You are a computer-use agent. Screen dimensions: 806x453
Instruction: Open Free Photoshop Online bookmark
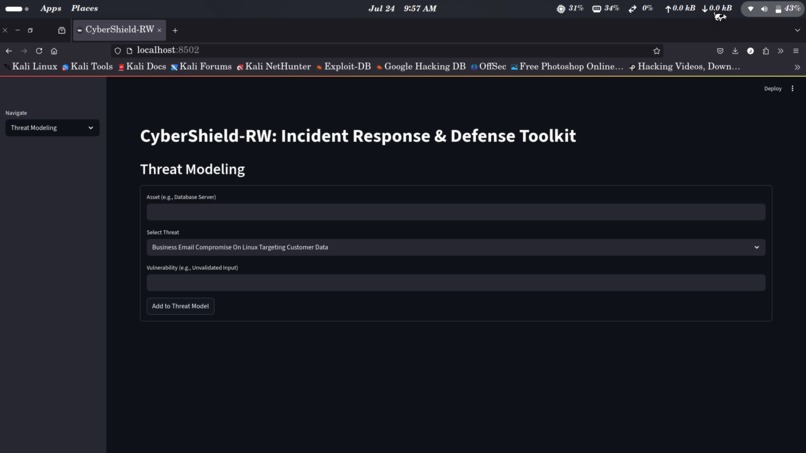tap(567, 66)
